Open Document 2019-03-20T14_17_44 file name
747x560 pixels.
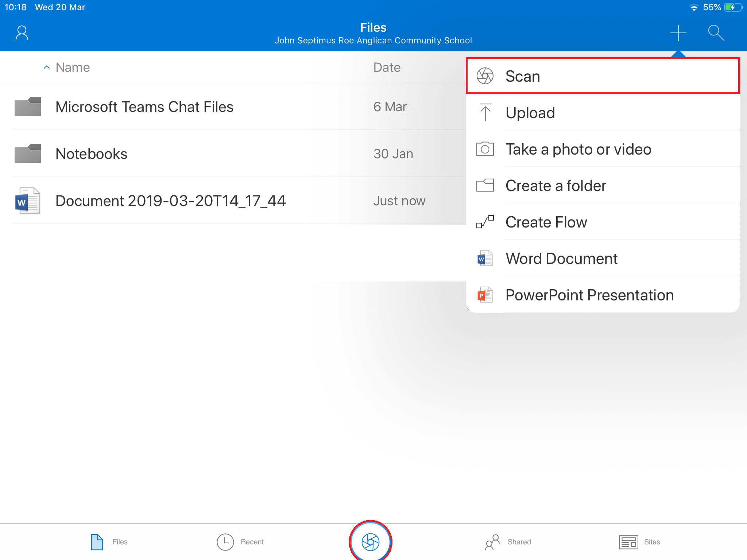tap(170, 201)
